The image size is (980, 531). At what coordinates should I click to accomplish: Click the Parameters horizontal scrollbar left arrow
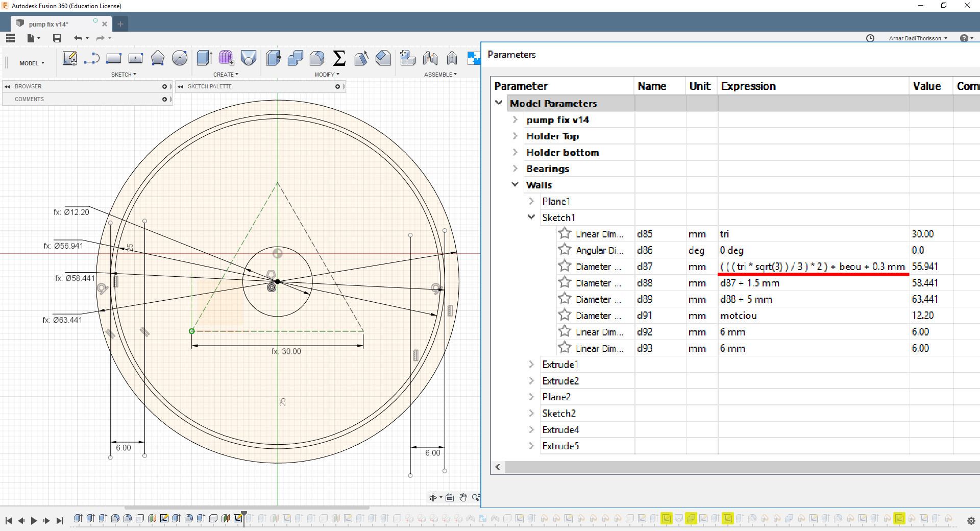498,467
